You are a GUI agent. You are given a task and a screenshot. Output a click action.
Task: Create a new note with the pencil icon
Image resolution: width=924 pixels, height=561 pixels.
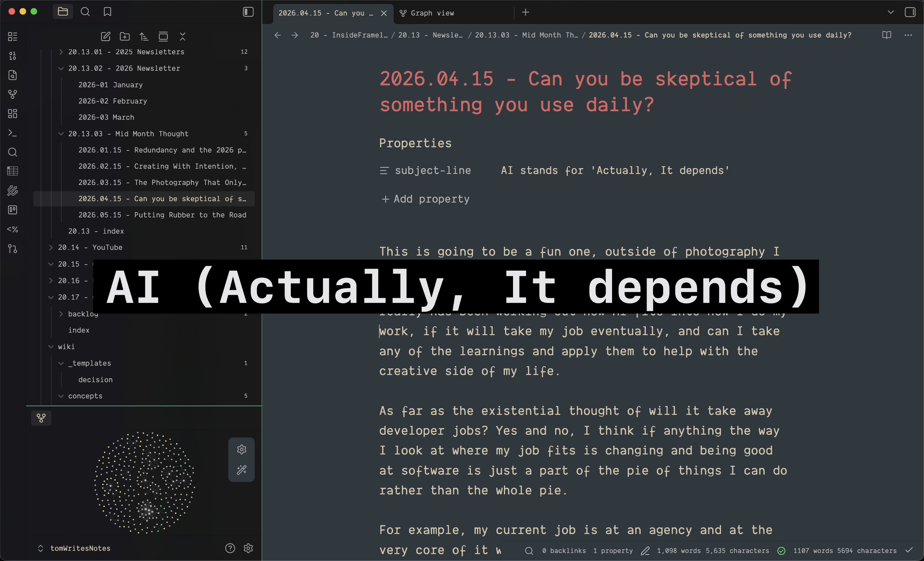tap(105, 36)
